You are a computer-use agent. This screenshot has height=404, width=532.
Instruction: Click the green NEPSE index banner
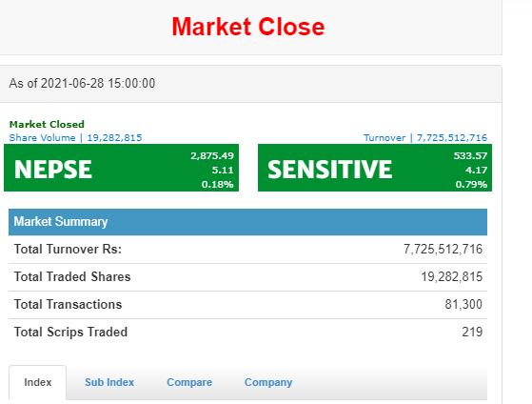click(121, 168)
